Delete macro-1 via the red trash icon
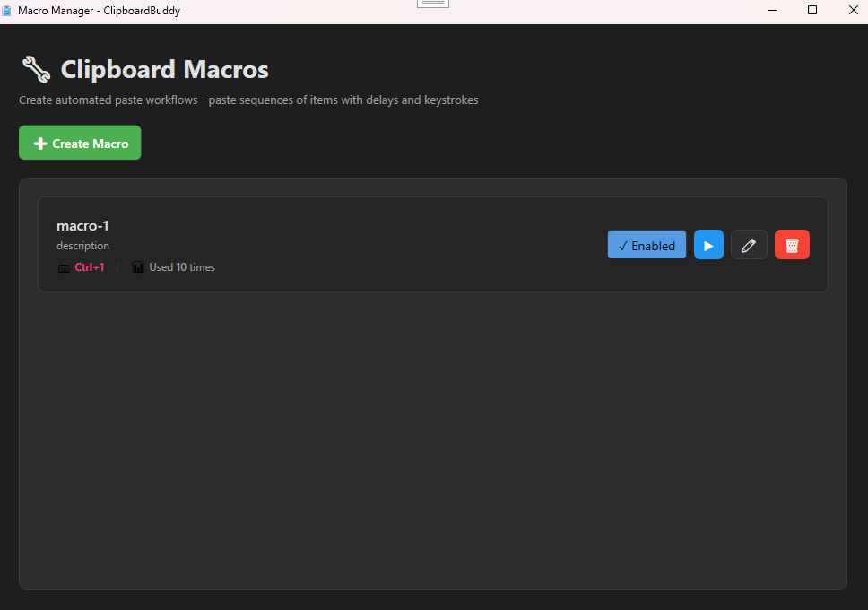This screenshot has width=868, height=610. click(792, 244)
